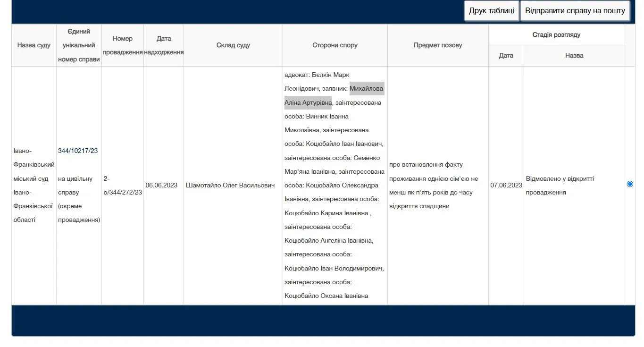644x347 pixels.
Task: Click the "Назва" sub-column header
Action: tap(574, 56)
